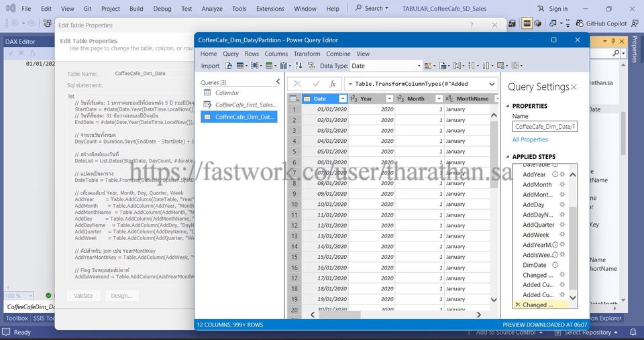
Task: Open settings gear for AddQuarter step
Action: [x=562, y=225]
